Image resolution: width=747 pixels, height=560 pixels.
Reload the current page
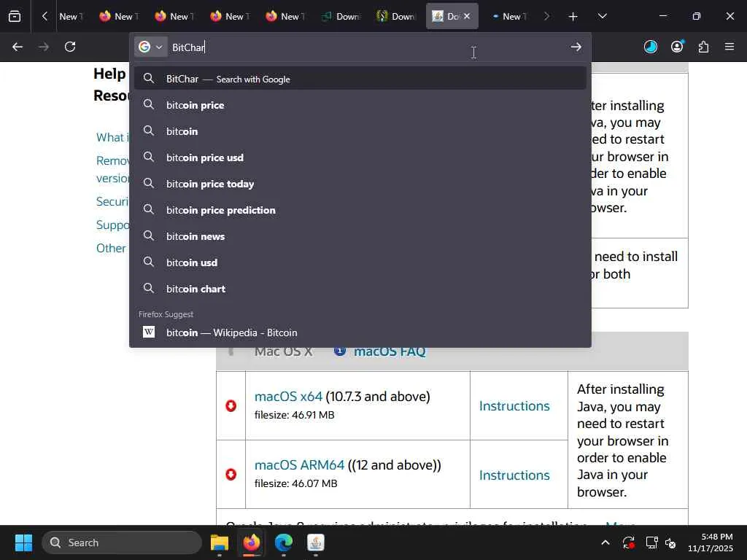[70, 47]
